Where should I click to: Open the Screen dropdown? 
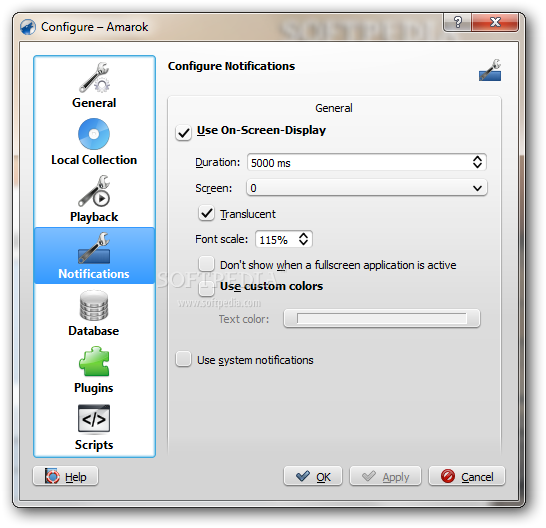pos(367,188)
